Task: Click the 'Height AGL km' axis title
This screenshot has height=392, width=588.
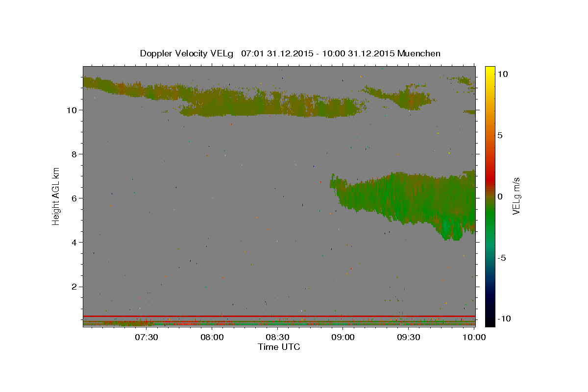Action: (x=56, y=196)
